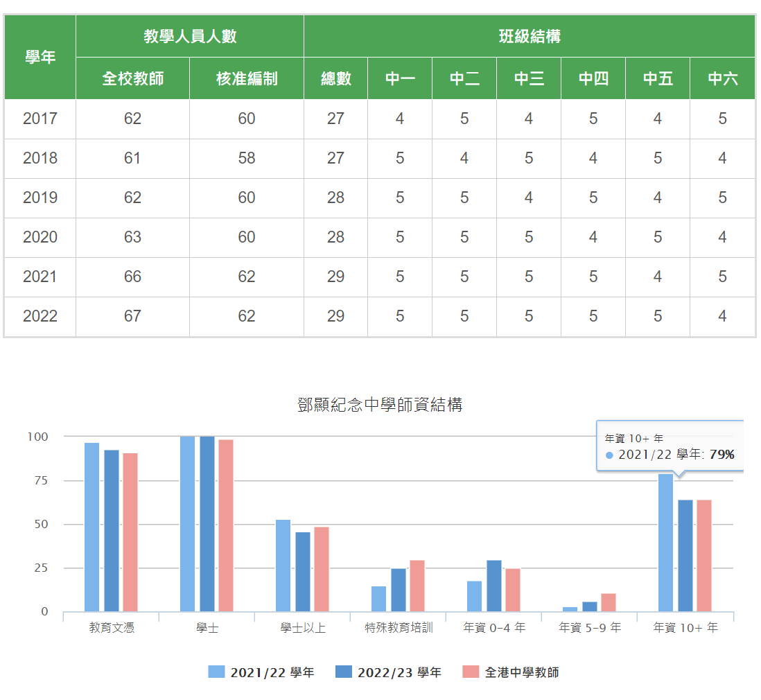This screenshot has width=761, height=700.
Task: Click the 中五 column header
Action: pyautogui.click(x=658, y=78)
